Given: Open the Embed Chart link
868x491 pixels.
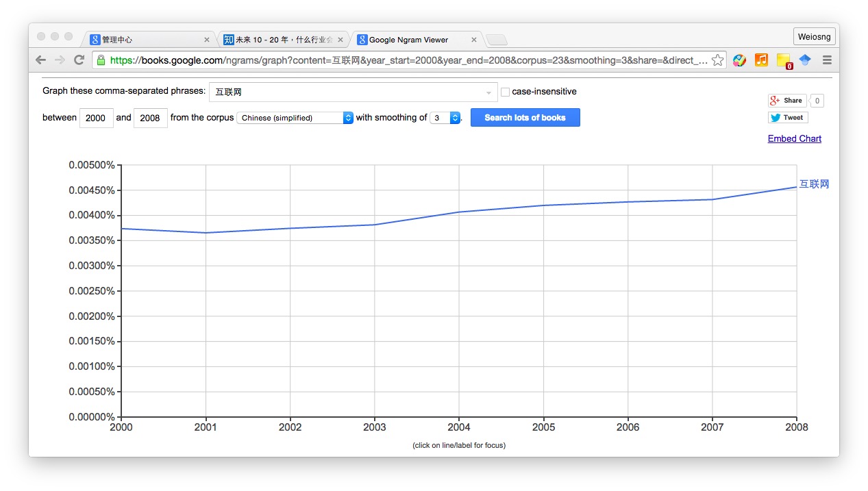Looking at the screenshot, I should pyautogui.click(x=794, y=138).
